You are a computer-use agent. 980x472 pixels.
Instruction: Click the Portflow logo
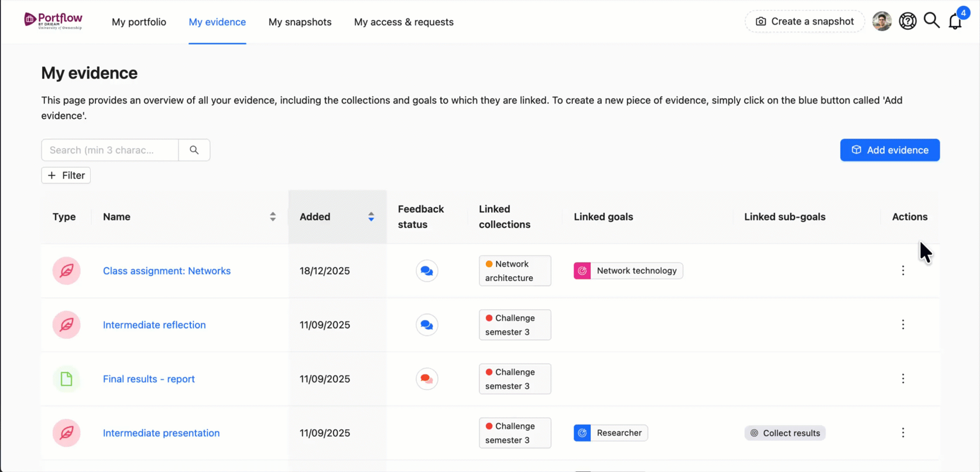click(x=53, y=21)
